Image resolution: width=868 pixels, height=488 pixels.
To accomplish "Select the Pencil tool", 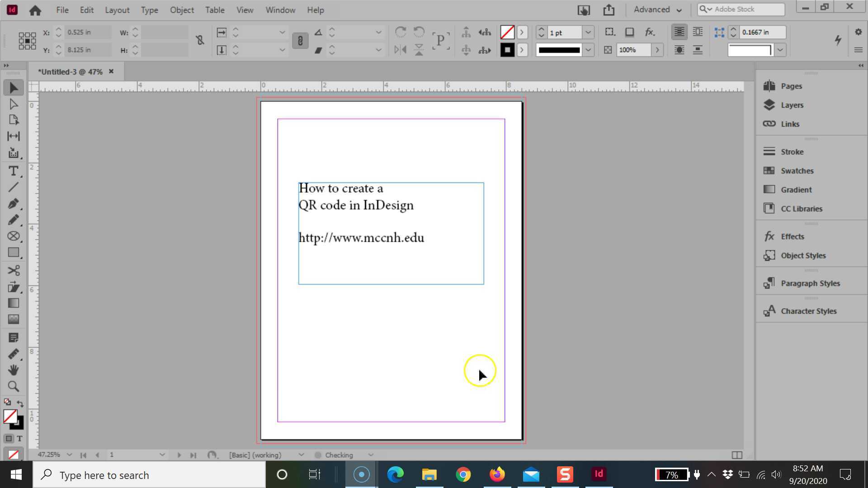I will coord(13,220).
